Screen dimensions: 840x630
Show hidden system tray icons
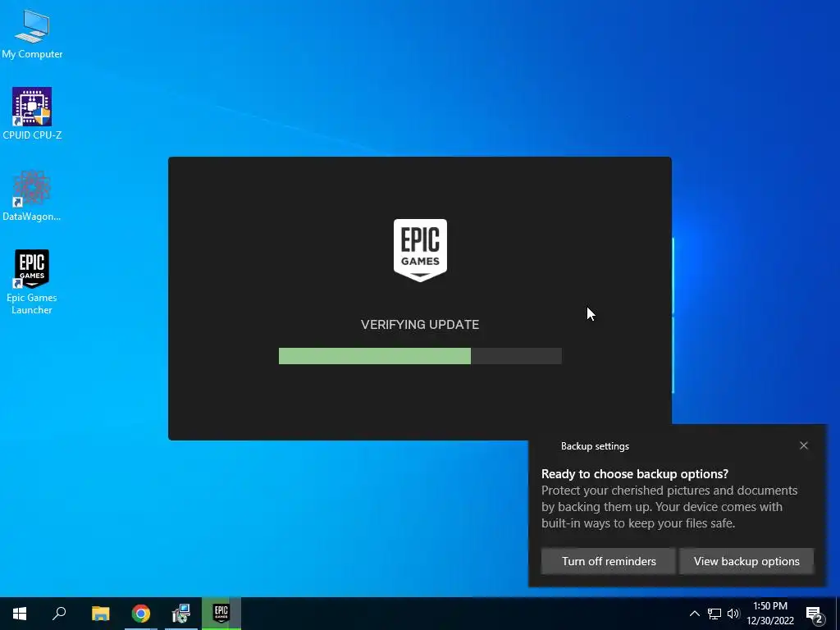pos(694,614)
